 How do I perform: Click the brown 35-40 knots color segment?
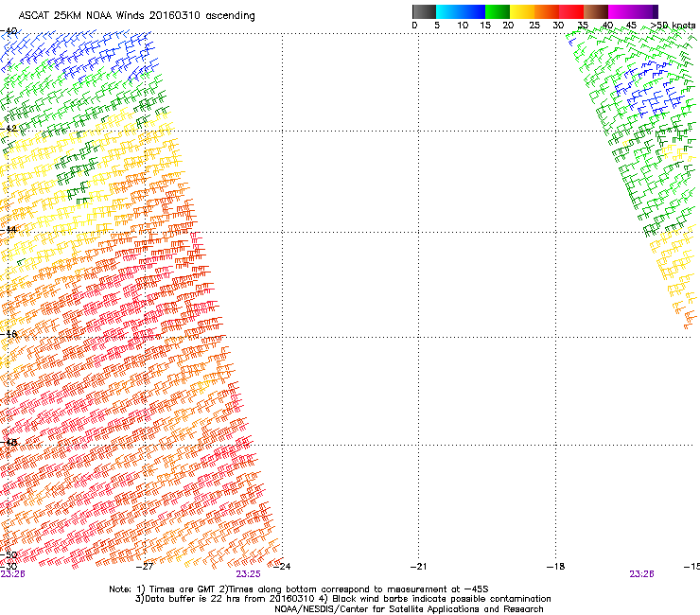tap(596, 11)
